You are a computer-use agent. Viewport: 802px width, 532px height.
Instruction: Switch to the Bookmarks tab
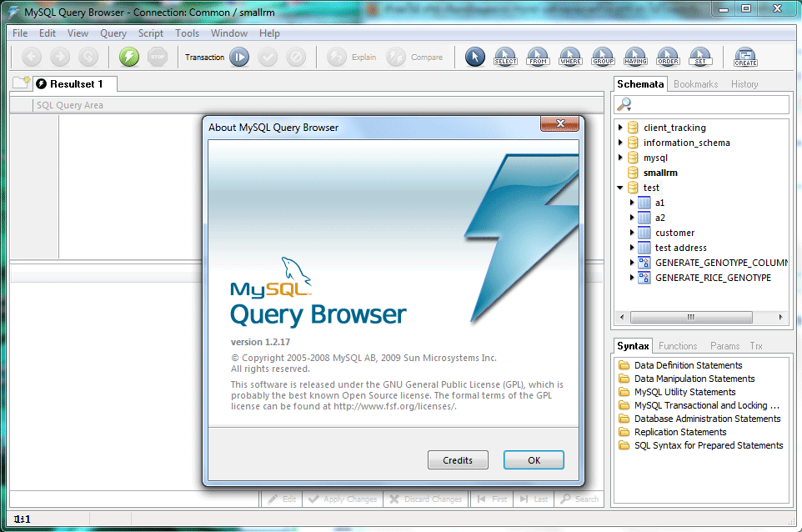point(695,84)
